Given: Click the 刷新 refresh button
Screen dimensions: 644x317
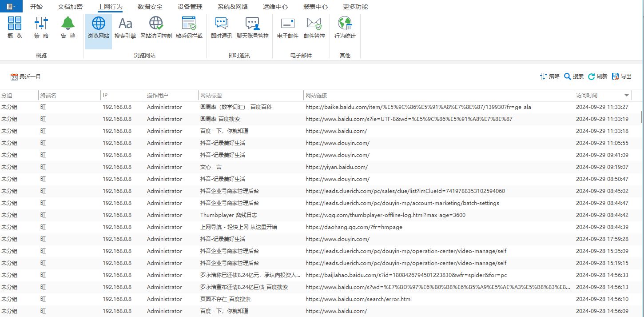Looking at the screenshot, I should coord(598,76).
